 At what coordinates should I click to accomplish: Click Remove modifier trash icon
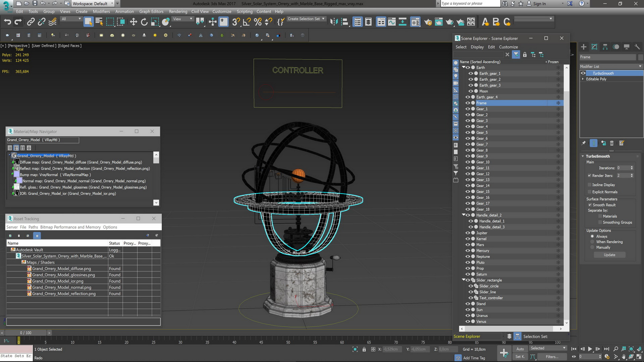point(612,143)
